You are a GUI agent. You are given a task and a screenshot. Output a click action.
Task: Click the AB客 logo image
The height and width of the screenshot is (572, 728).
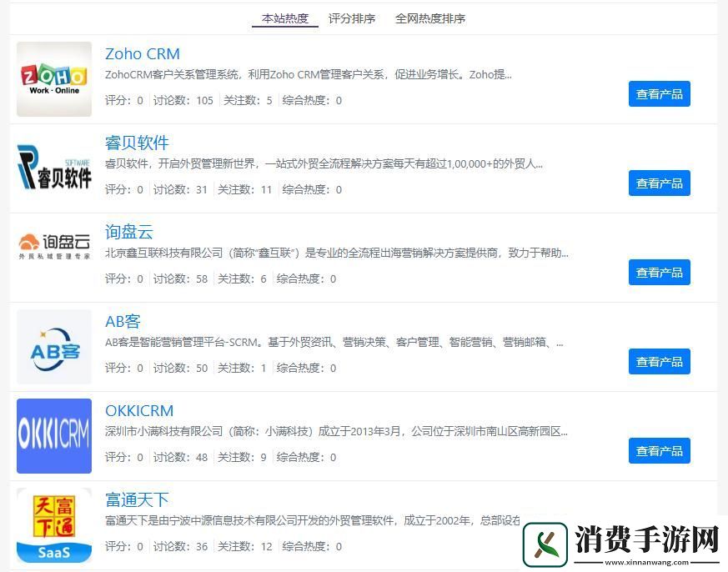coord(54,347)
